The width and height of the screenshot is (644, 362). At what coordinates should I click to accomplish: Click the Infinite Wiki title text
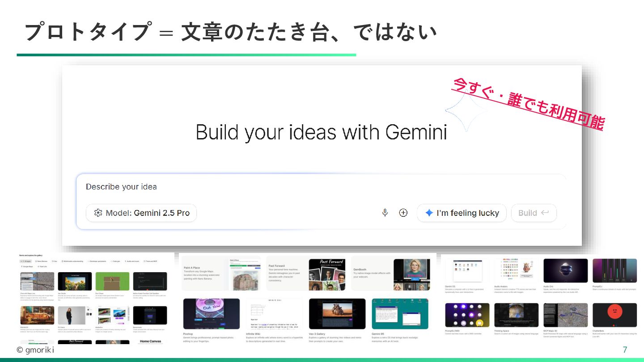[253, 333]
